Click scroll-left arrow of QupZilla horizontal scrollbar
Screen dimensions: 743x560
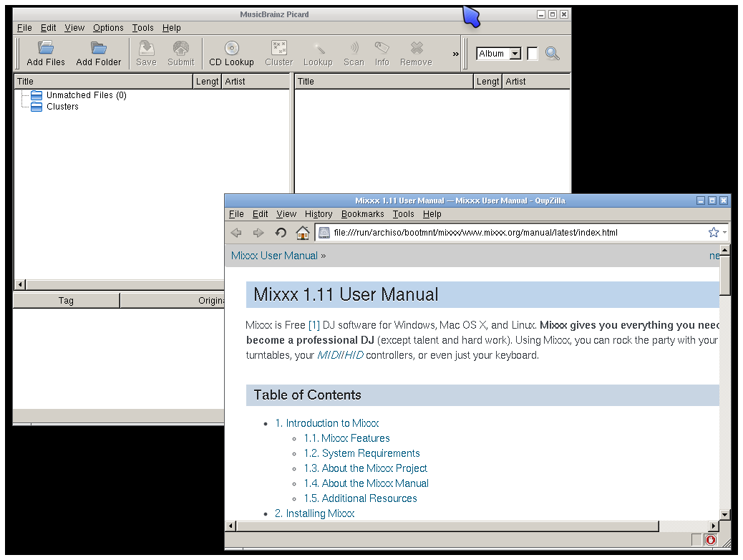[x=230, y=526]
